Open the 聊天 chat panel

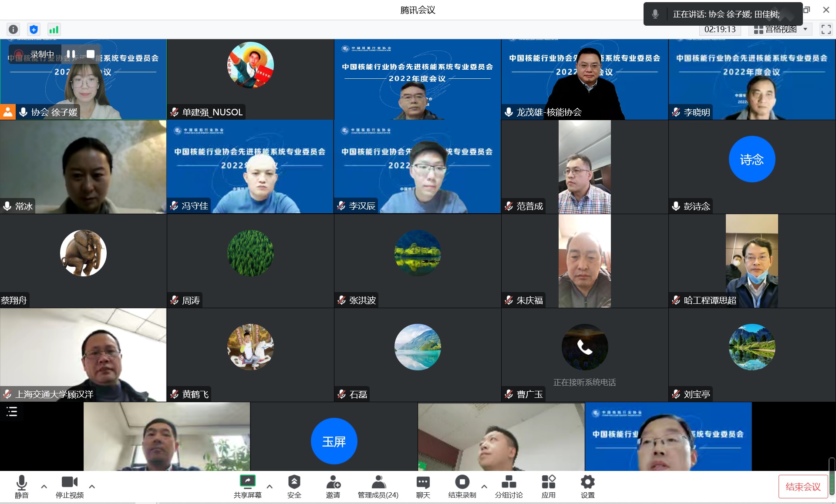pos(423,486)
